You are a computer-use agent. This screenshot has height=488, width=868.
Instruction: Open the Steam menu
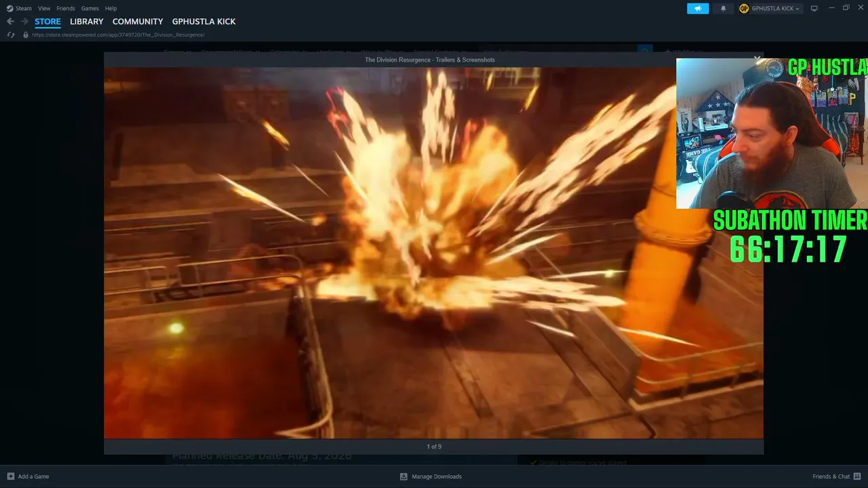click(19, 8)
